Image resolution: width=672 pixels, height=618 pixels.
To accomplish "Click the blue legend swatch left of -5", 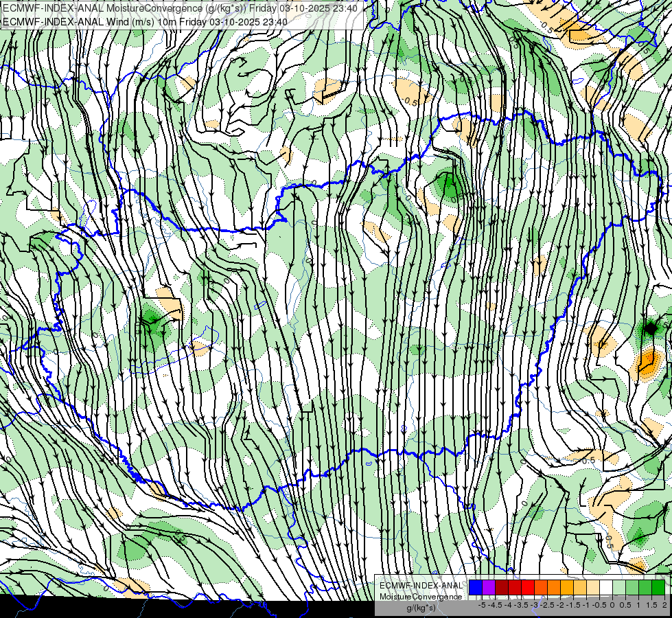I will click(476, 587).
